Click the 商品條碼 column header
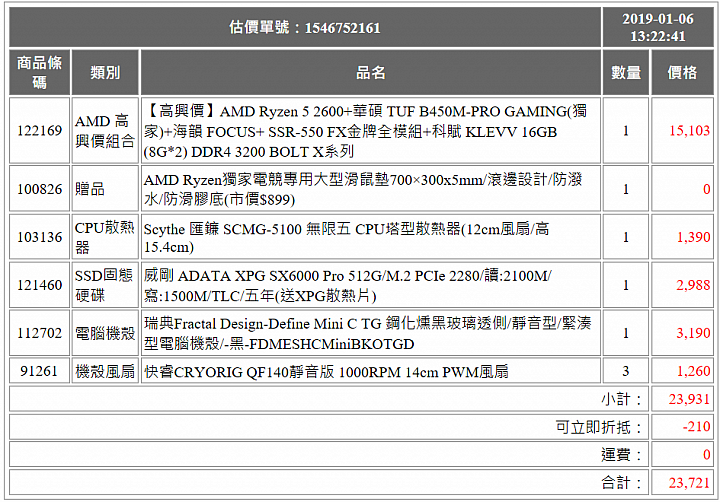The height and width of the screenshot is (502, 720). coord(39,72)
